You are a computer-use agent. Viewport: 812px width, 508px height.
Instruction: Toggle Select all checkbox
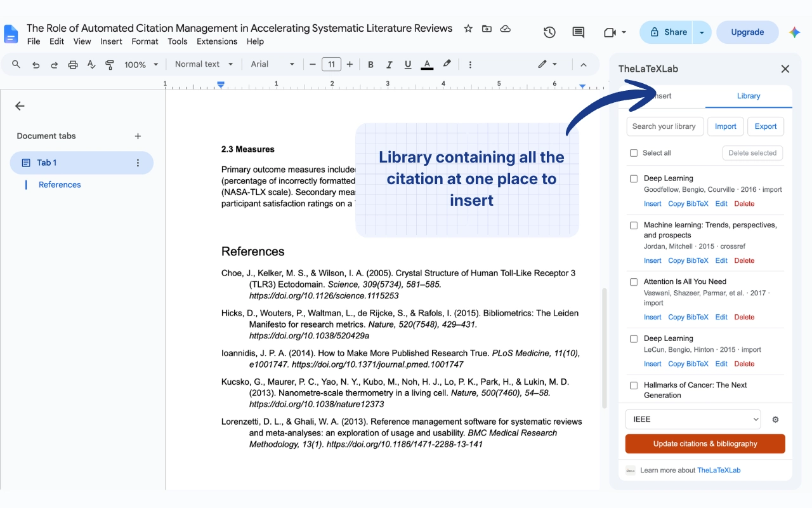click(634, 153)
